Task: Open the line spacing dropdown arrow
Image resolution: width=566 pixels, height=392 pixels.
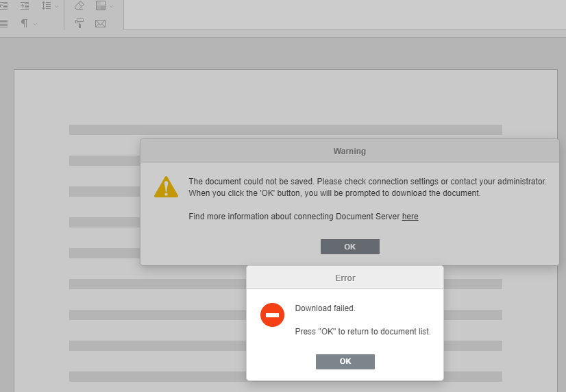Action: 56,6
